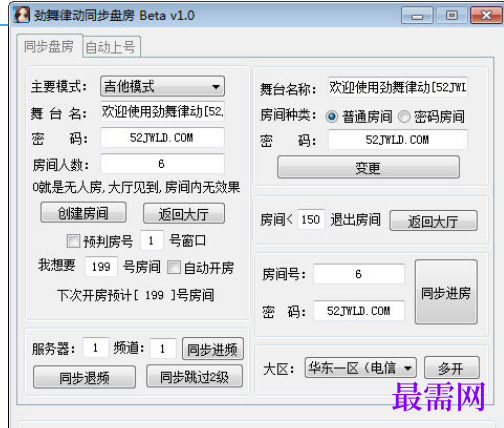Click the 频道 number field

163,349
